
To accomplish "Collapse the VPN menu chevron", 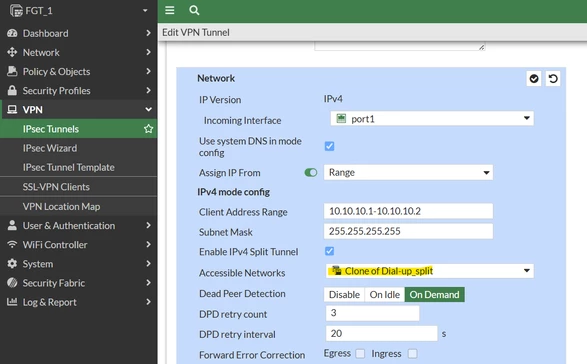I will click(x=149, y=109).
